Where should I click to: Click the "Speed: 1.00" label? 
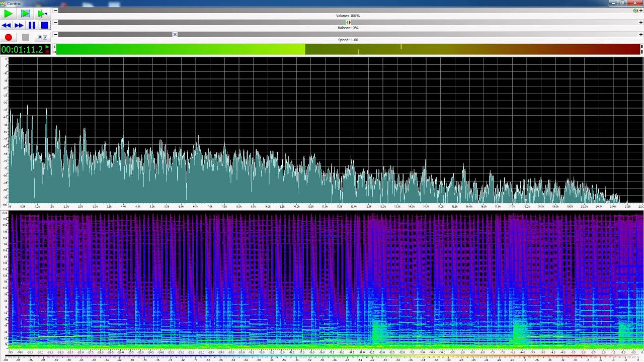click(348, 40)
